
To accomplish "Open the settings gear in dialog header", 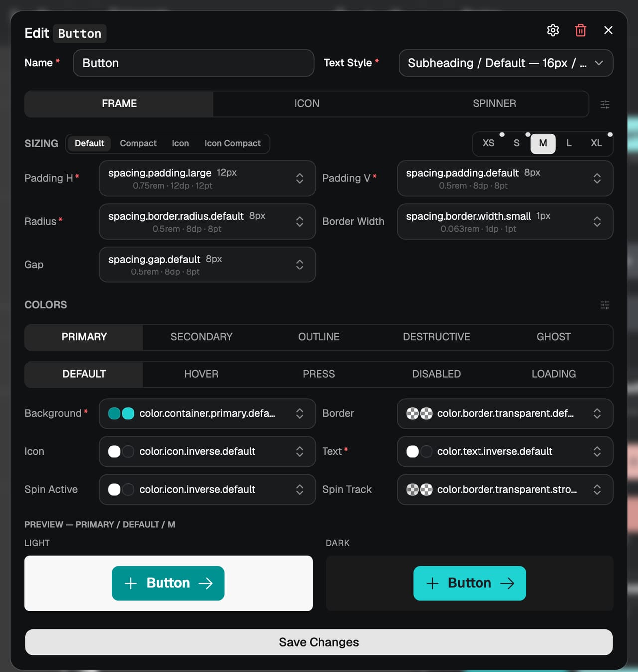I will 553,30.
